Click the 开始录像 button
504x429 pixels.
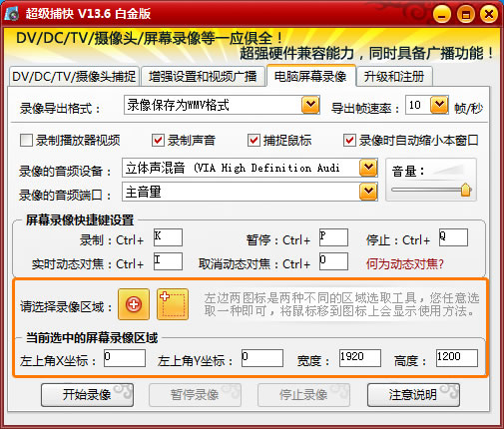pyautogui.click(x=87, y=395)
